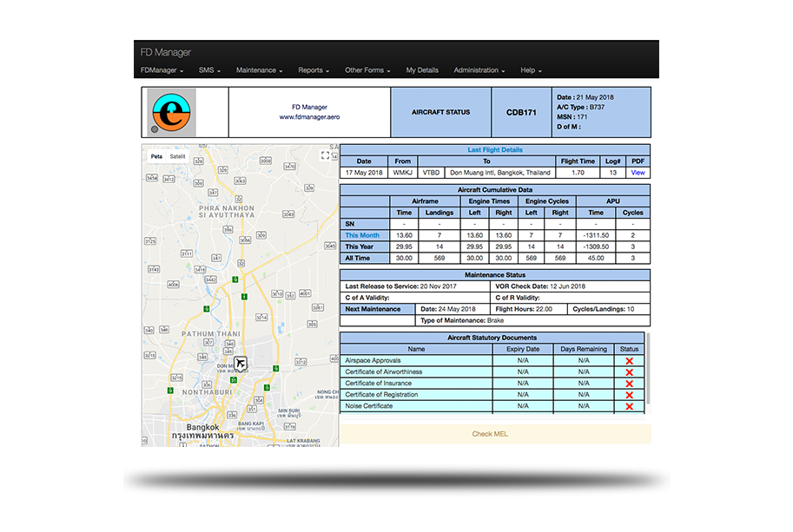Open the FDManager dropdown menu

point(162,70)
